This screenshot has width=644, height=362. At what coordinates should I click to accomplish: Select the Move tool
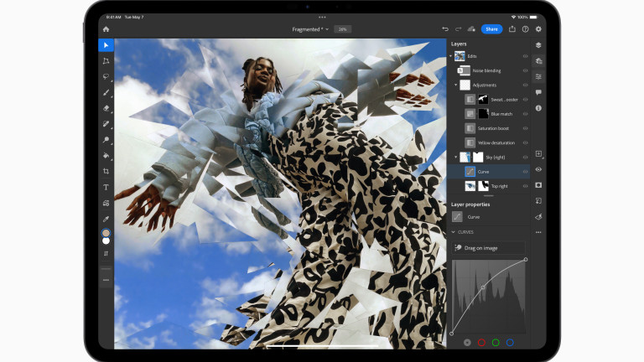click(106, 45)
